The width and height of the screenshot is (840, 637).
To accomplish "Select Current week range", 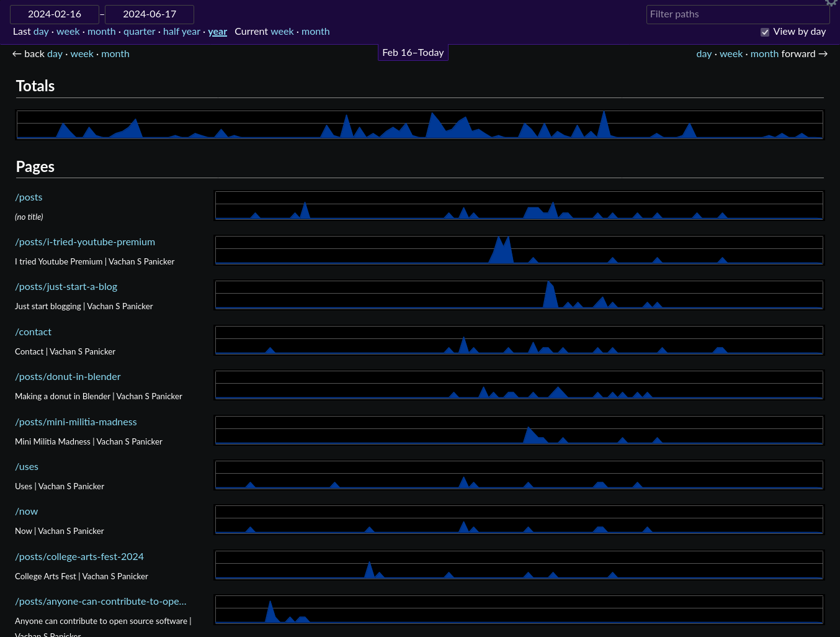I will point(282,32).
